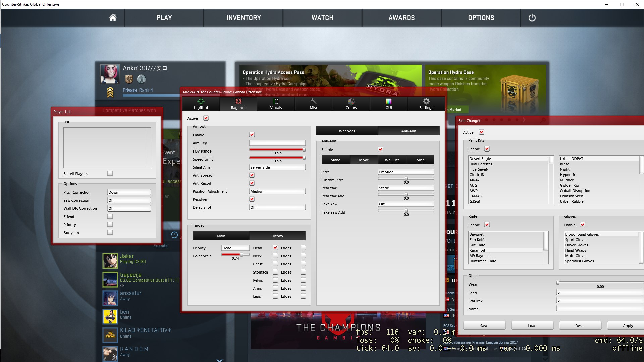Click Apply in Skin Changer
Viewport: 644px width, 362px height.
pyautogui.click(x=626, y=326)
